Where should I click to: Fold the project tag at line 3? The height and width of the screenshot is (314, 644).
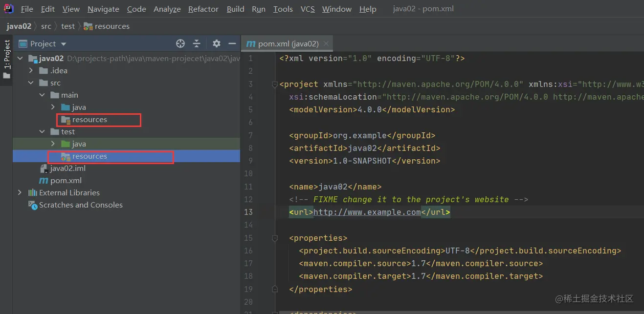(274, 84)
